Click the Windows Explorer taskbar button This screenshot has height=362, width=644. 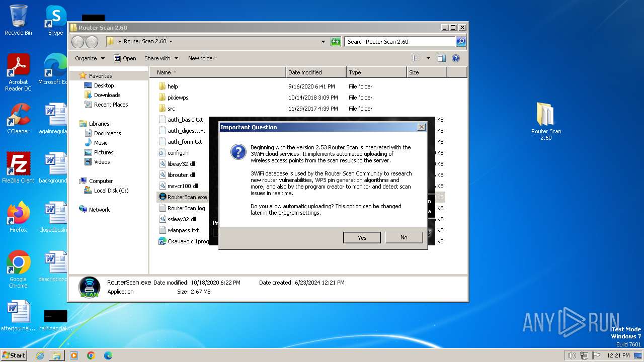57,355
